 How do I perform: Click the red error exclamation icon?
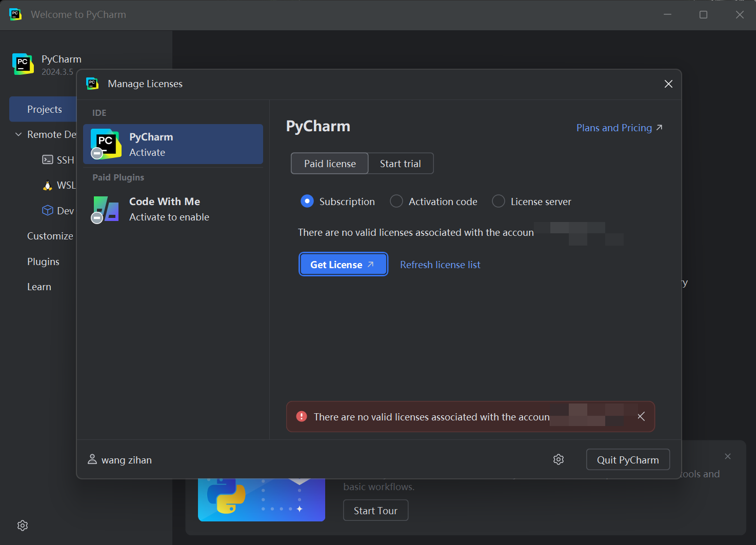click(x=302, y=416)
